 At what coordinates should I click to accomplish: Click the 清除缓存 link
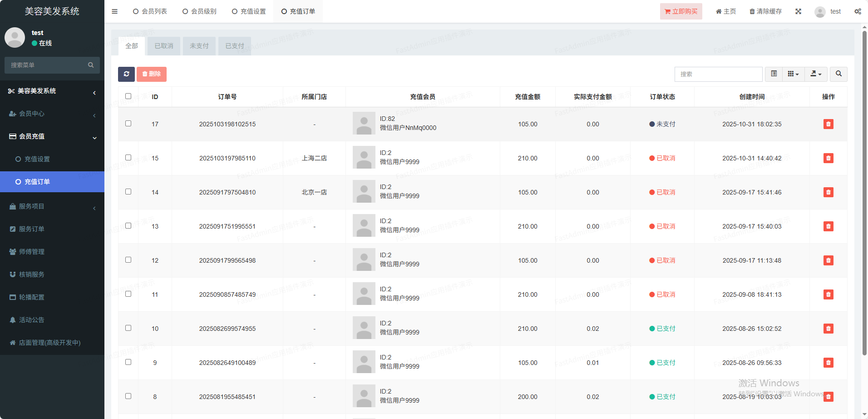765,11
